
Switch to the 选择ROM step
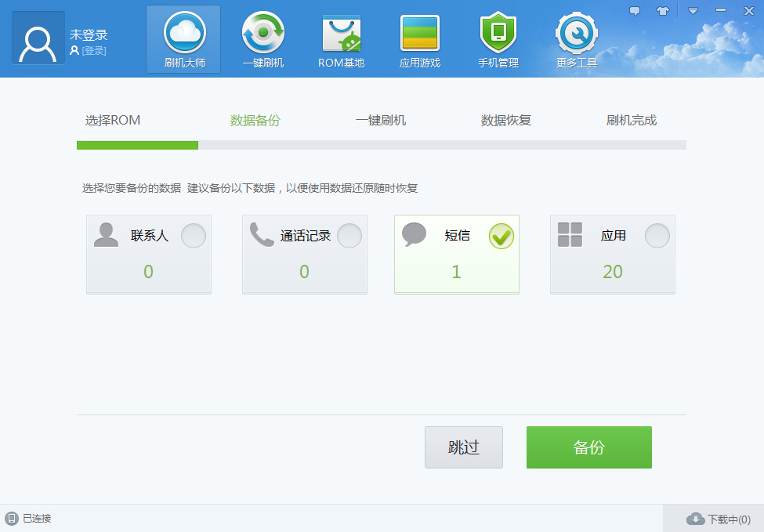click(x=114, y=120)
